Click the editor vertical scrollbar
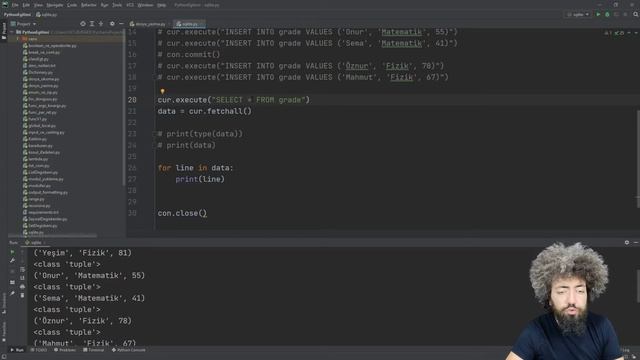The height and width of the screenshot is (360, 640). coord(638,159)
